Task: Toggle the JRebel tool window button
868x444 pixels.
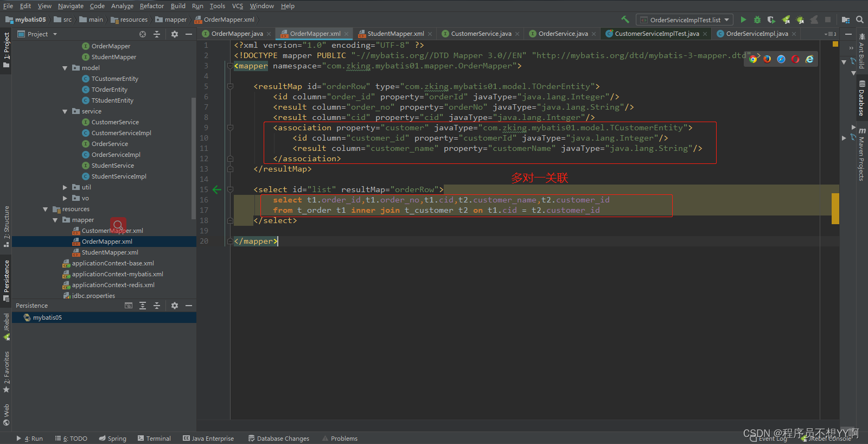Action: 7,327
